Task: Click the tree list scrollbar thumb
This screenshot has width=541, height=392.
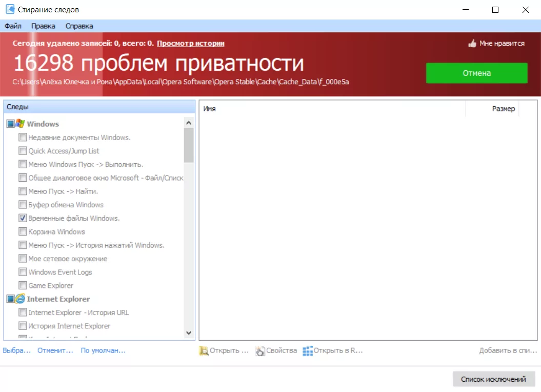Action: point(189,145)
